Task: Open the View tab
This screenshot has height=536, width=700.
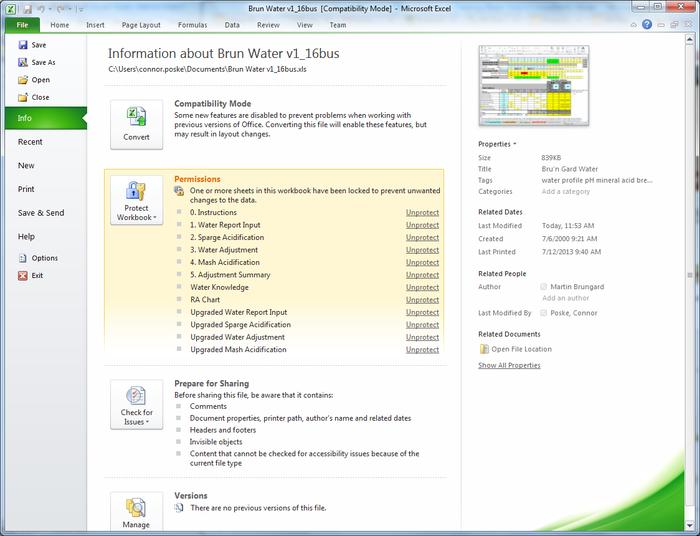Action: point(305,25)
